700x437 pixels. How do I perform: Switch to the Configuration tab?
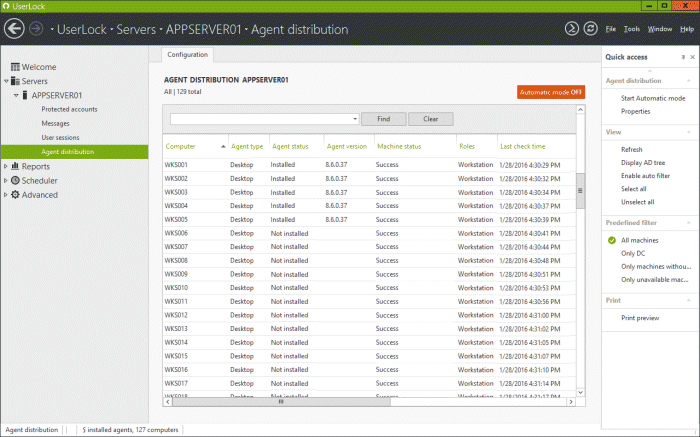tap(188, 54)
